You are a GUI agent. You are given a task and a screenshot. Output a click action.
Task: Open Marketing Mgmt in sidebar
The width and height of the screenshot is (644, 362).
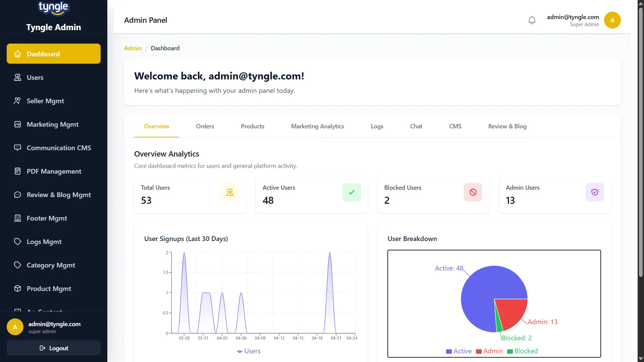pyautogui.click(x=54, y=124)
